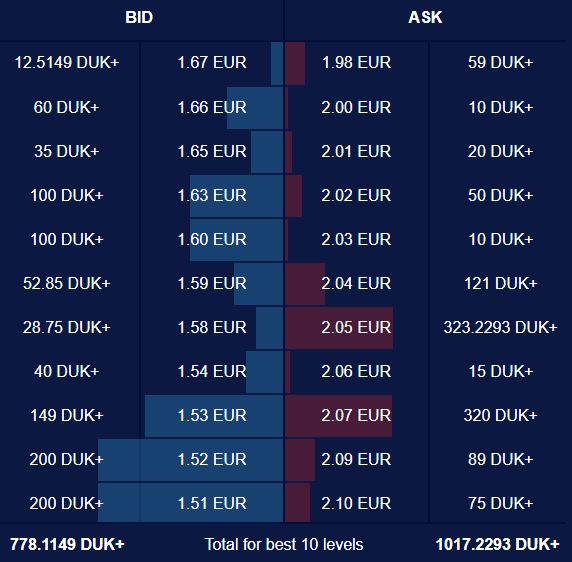Click the BID column header

click(139, 17)
